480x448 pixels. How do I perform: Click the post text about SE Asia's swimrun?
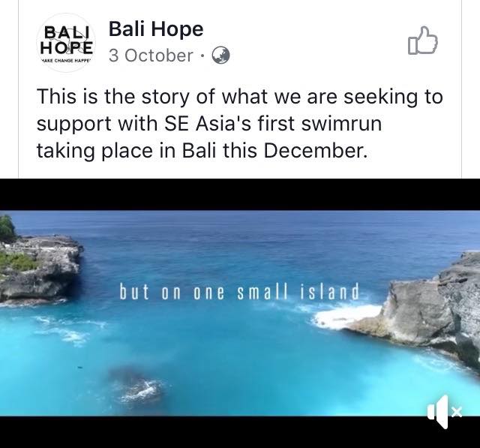pos(240,123)
